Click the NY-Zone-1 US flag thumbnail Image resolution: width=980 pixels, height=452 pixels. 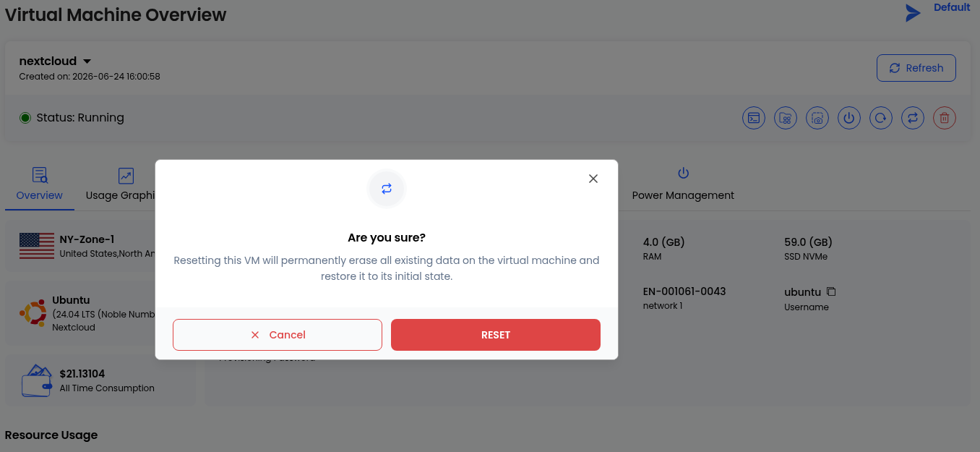tap(37, 246)
